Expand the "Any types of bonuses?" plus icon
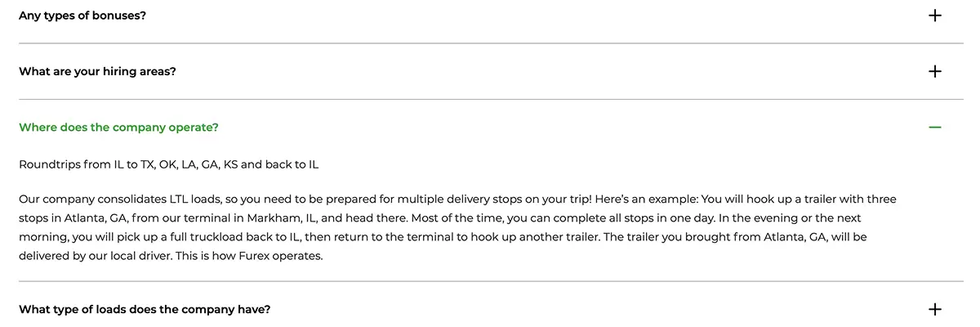The image size is (980, 327). pos(935,15)
